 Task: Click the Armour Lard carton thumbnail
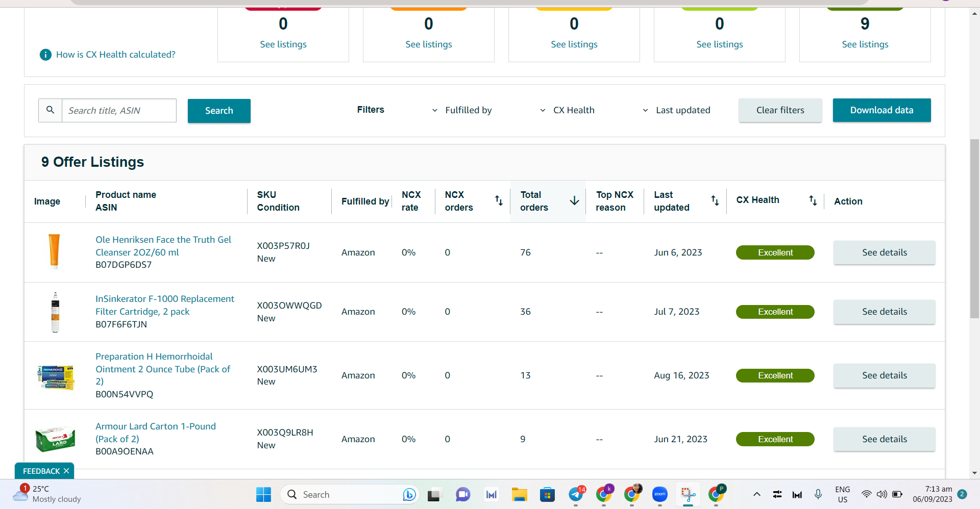click(55, 440)
